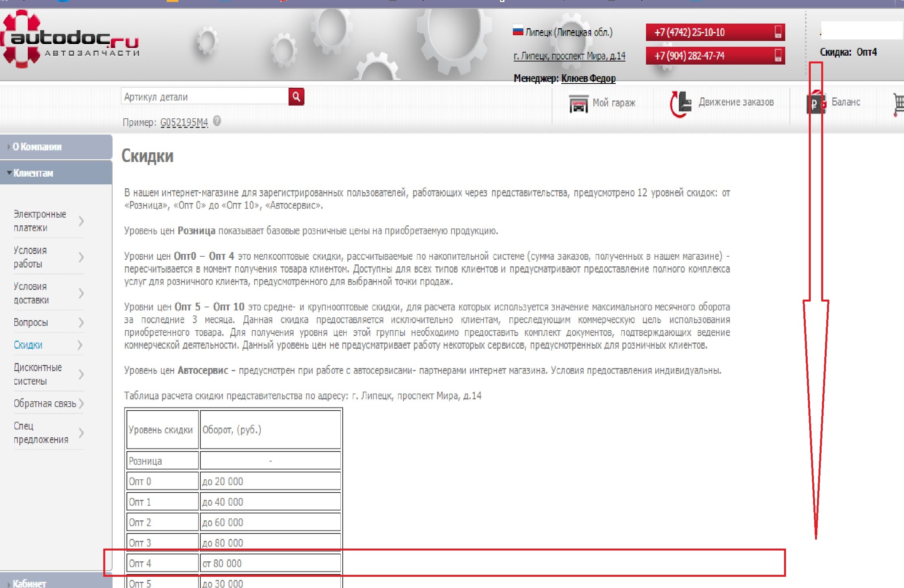Open Дисконтные системы menu item
904x588 pixels.
[38, 374]
